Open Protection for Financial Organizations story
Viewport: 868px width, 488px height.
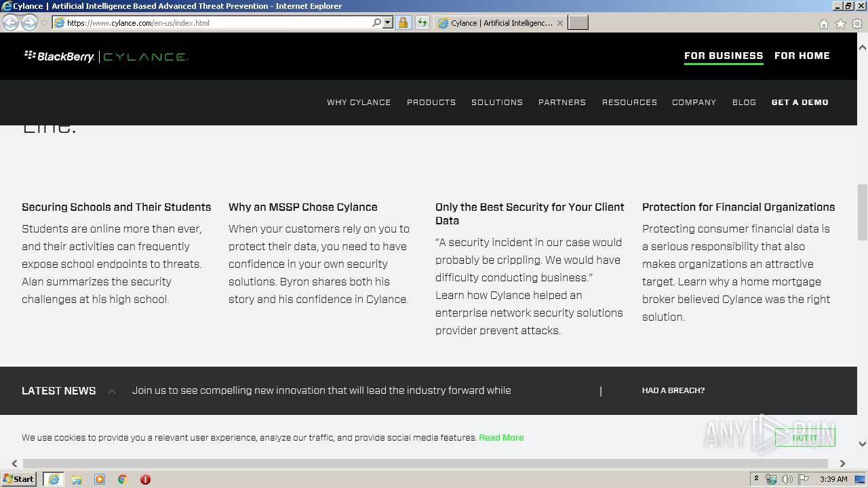[x=738, y=207]
